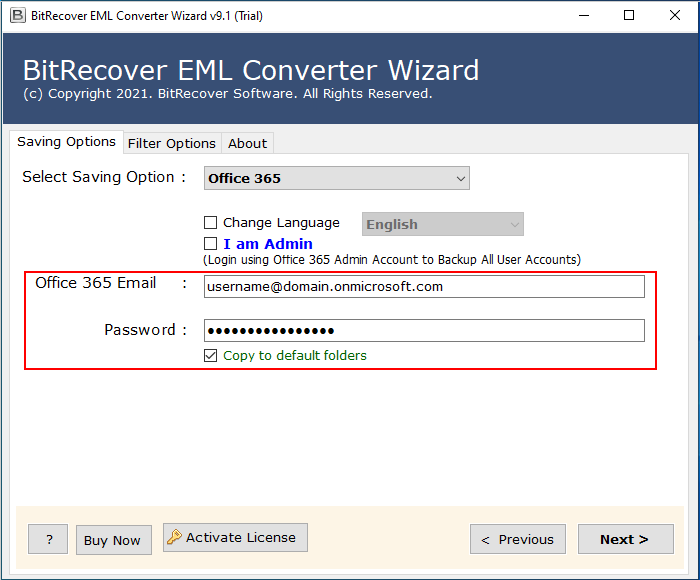Expand the English language dropdown
Screen dimensions: 700x580
442,225
